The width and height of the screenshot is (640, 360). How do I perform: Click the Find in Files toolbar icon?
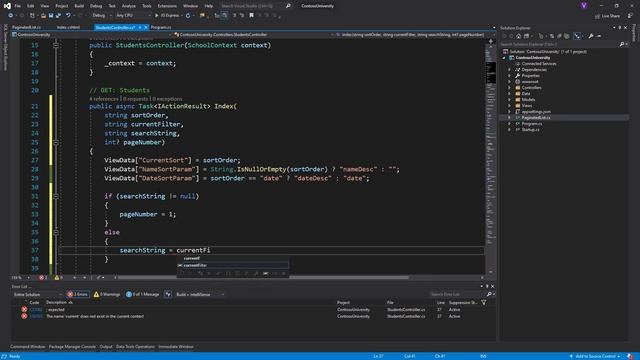[x=202, y=16]
